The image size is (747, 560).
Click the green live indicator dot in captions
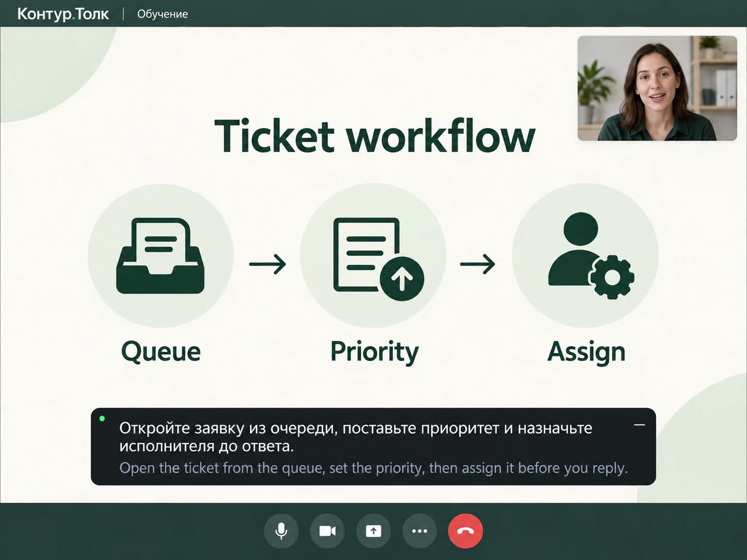102,418
